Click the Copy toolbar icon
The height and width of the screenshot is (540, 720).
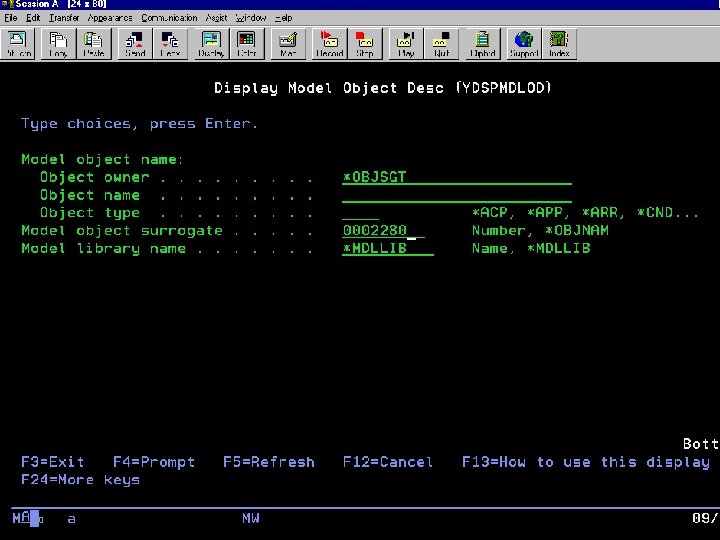[58, 44]
